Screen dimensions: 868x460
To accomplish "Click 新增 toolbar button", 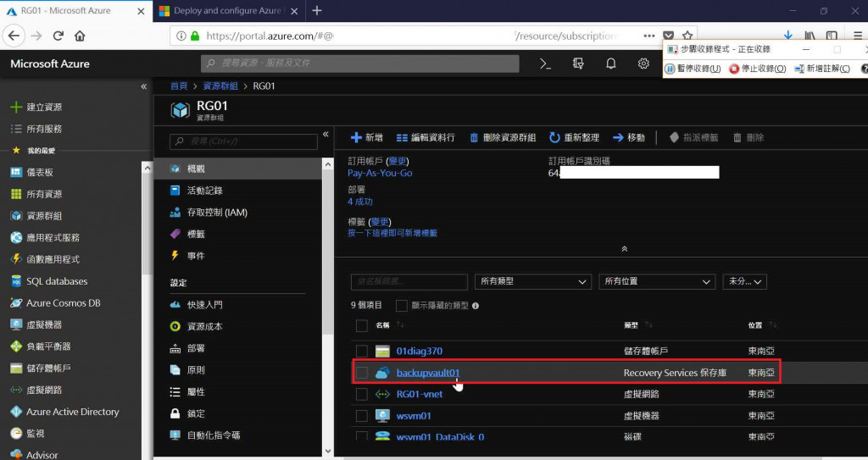I will (x=367, y=137).
